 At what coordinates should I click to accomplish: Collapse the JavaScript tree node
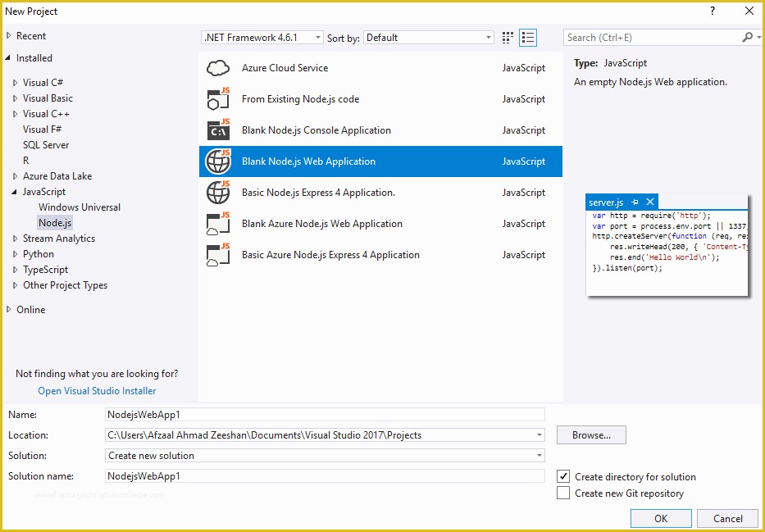16,192
